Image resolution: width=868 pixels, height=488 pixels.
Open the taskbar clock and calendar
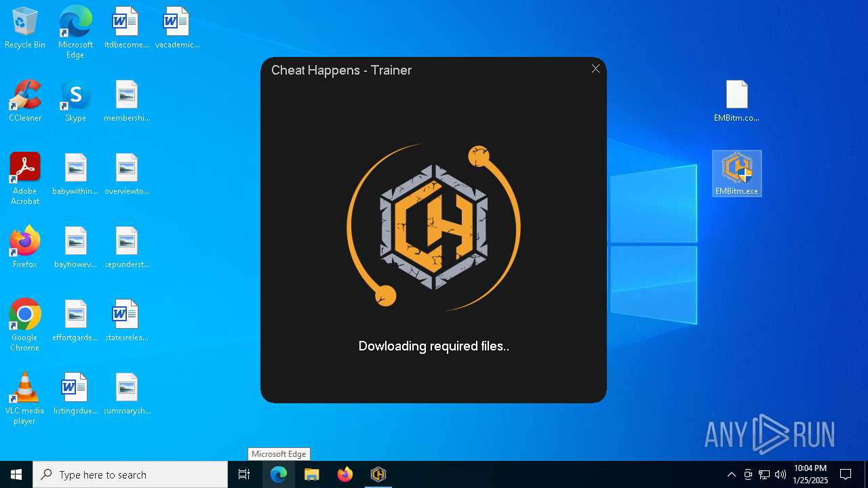coord(810,474)
